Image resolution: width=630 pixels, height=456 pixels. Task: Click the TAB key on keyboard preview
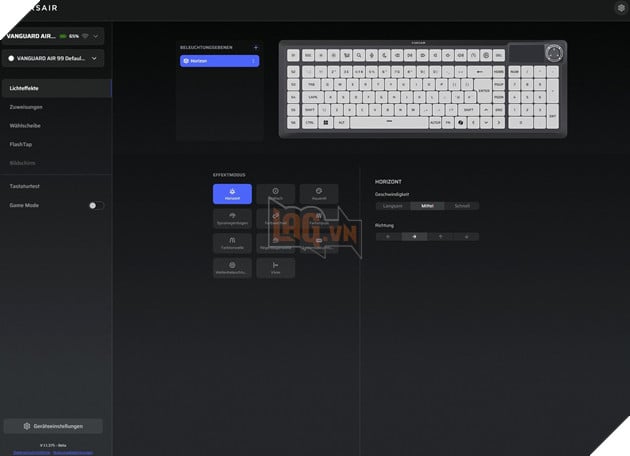point(311,84)
